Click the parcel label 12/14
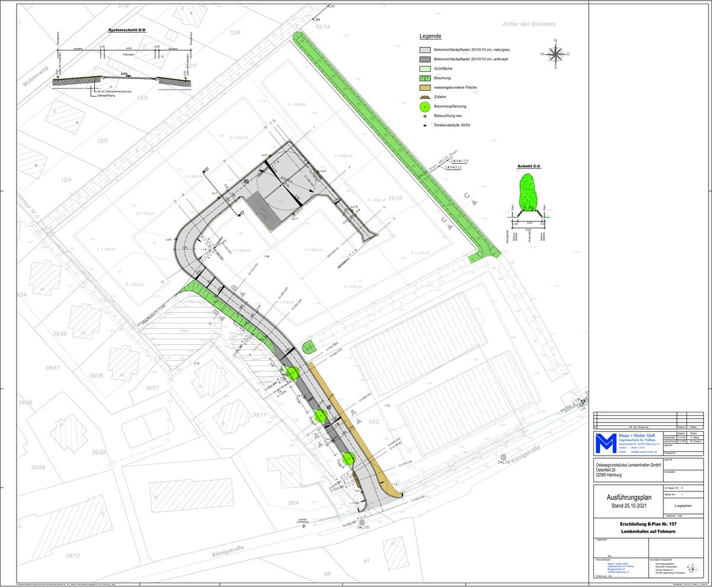Screen dimensions: 712x588 [x=323, y=26]
